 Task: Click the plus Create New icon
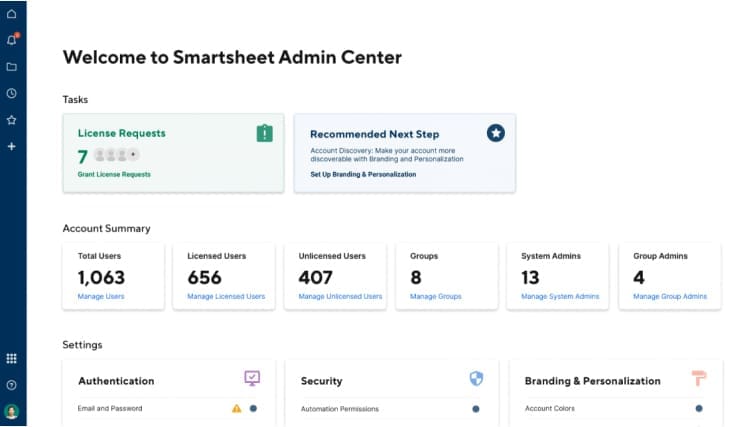[11, 146]
